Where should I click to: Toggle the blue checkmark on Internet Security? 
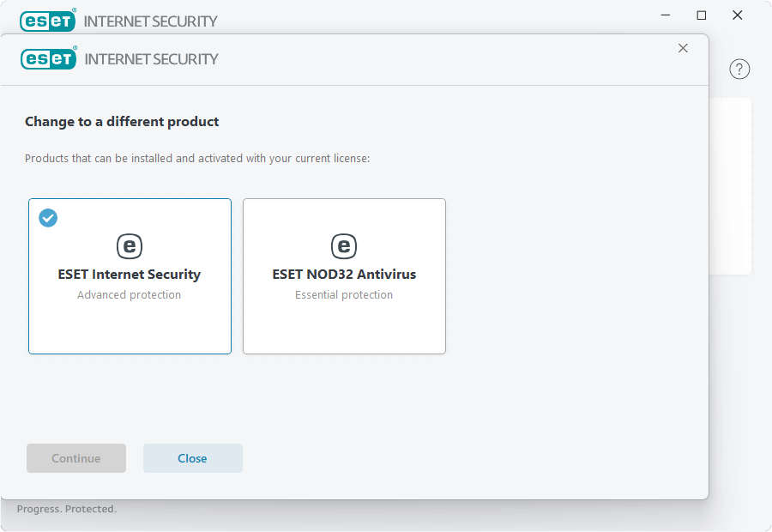click(x=49, y=218)
